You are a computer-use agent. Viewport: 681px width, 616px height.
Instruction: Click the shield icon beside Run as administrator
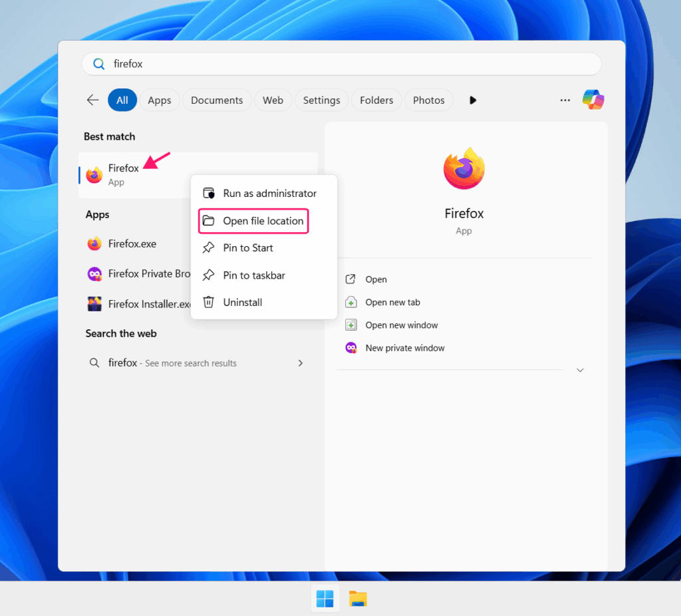(x=209, y=194)
